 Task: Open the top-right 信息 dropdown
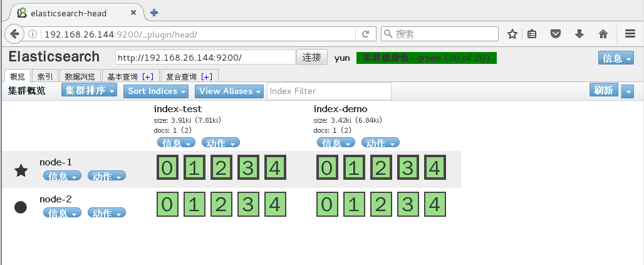point(616,58)
